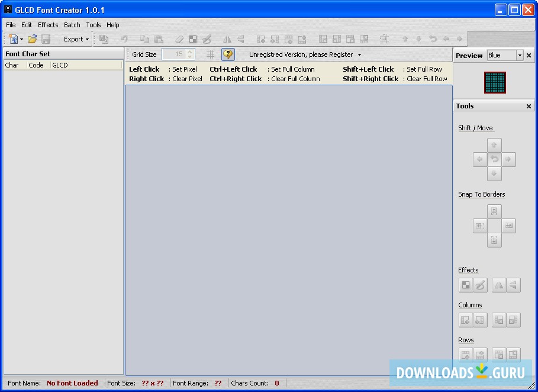The width and height of the screenshot is (538, 392).
Task: Click the second delete-column button under Columns
Action: (513, 320)
